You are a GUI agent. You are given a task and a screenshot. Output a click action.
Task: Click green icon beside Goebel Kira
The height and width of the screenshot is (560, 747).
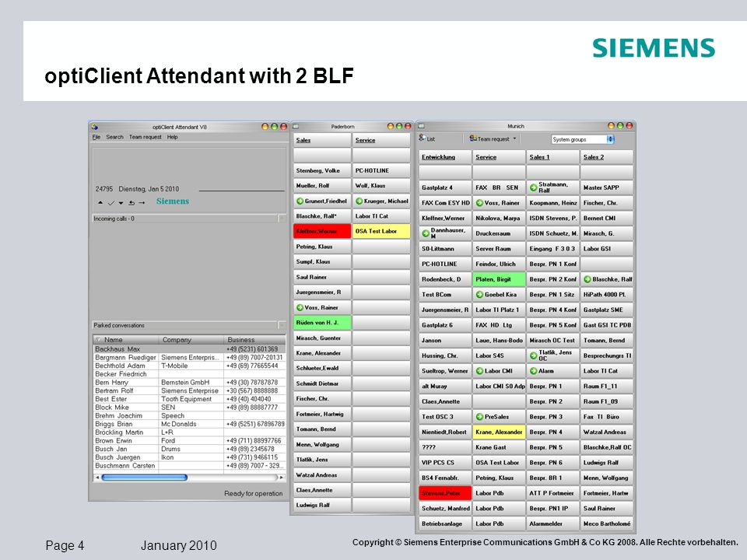480,294
